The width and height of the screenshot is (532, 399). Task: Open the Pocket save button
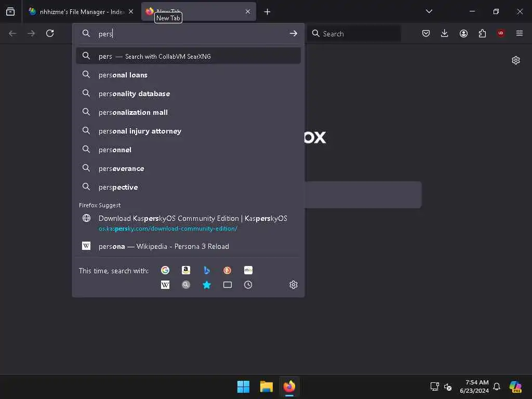[426, 33]
